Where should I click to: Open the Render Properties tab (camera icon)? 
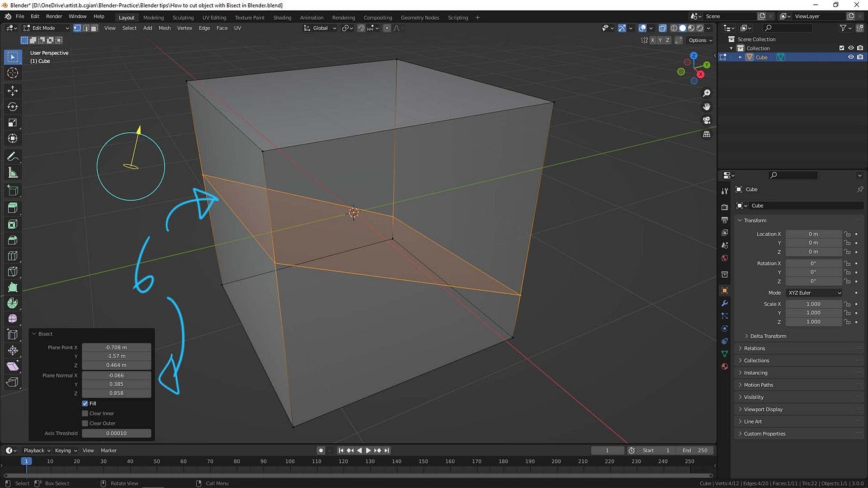coord(724,206)
